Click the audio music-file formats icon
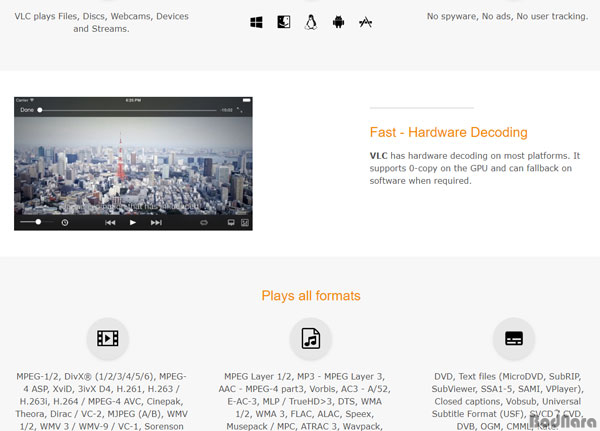Image resolution: width=600 pixels, height=431 pixels. (311, 338)
